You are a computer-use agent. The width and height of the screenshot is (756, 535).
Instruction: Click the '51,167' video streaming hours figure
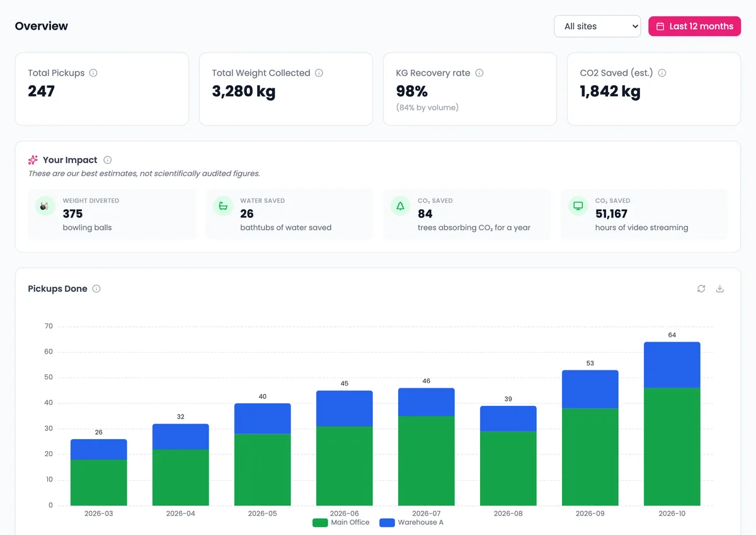pos(611,214)
